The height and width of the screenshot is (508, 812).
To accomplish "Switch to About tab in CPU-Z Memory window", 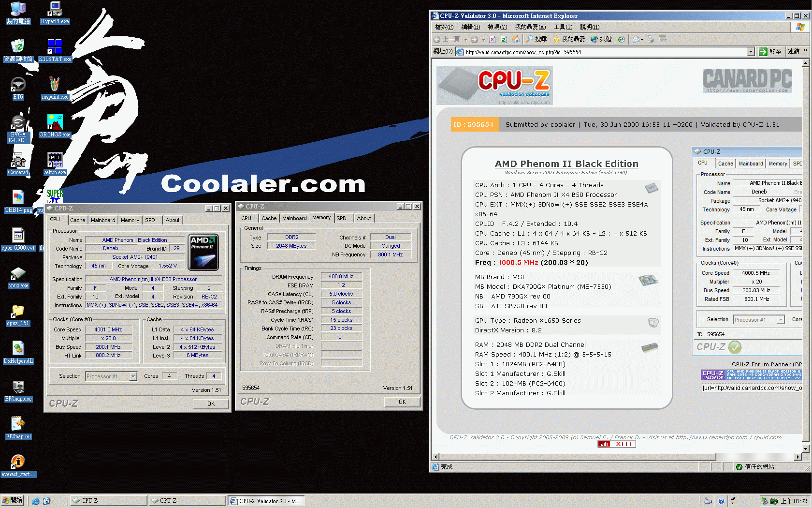I will 364,218.
